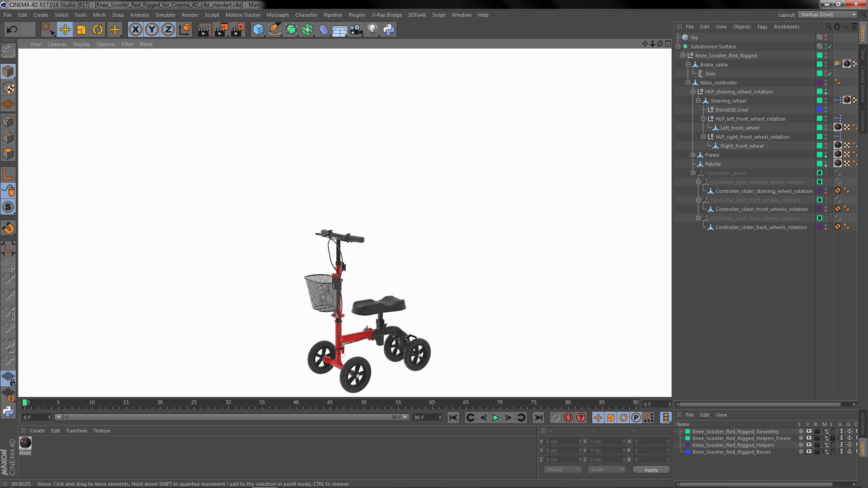Image resolution: width=868 pixels, height=488 pixels.
Task: Click the Make Editable icon
Action: 8,51
